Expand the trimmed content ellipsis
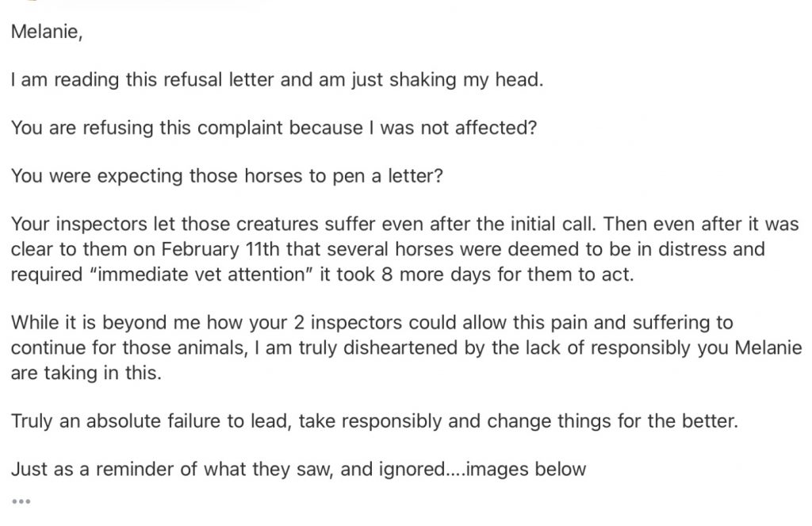Image resolution: width=812 pixels, height=526 pixels. pos(21,501)
